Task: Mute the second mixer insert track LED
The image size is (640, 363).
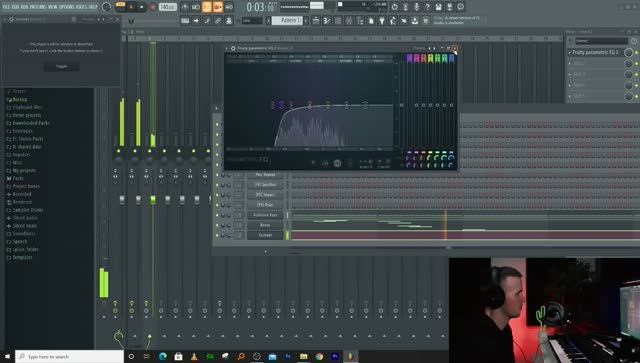Action: click(x=135, y=151)
